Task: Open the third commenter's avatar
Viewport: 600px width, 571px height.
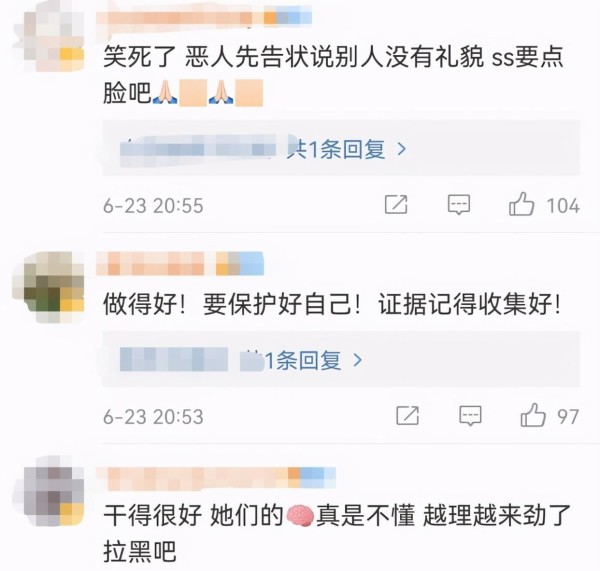Action: 49,491
